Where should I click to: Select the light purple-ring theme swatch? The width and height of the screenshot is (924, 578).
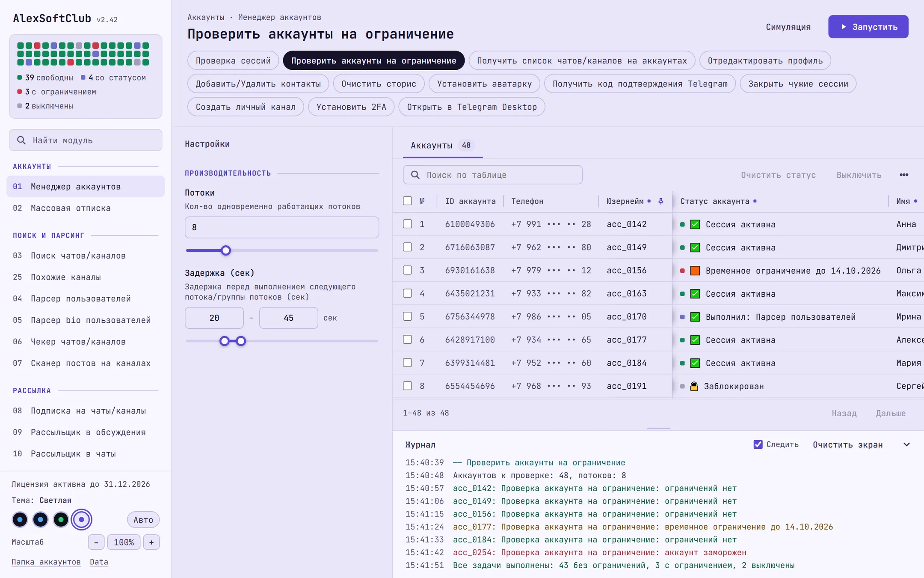(82, 520)
